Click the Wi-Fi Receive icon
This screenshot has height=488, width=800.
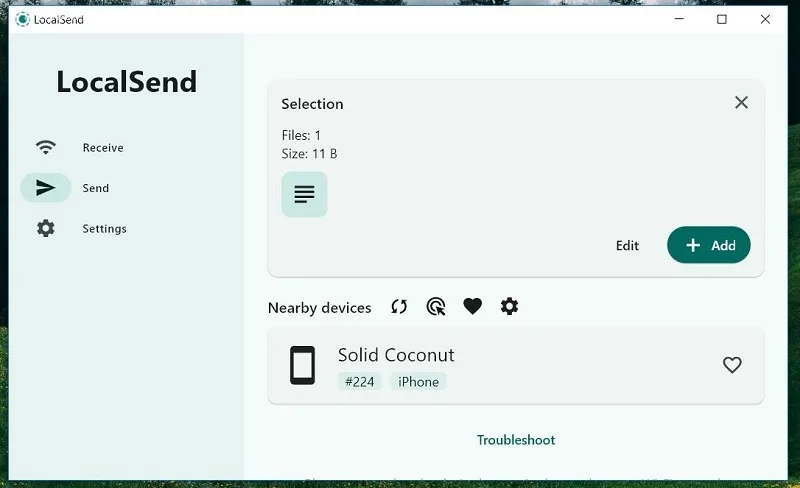[x=45, y=148]
